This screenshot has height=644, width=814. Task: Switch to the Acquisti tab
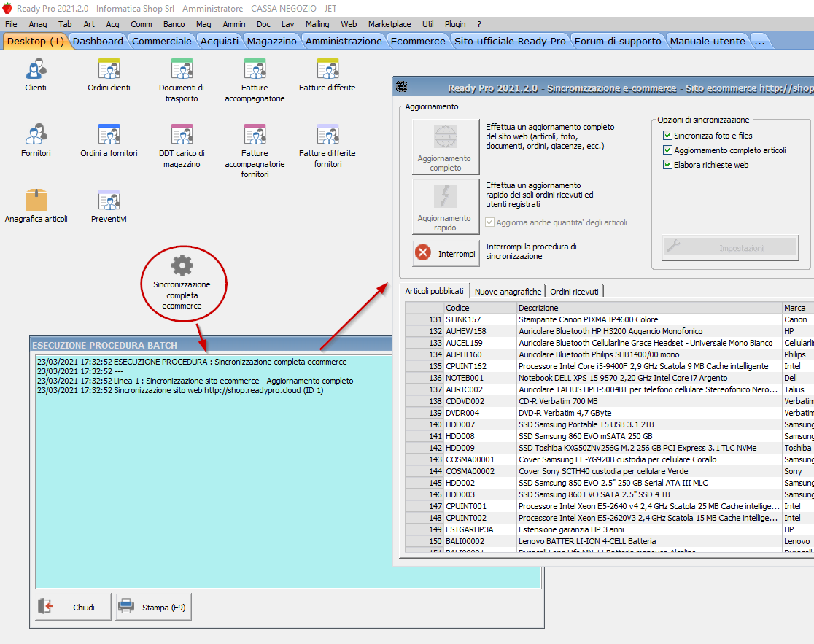pyautogui.click(x=220, y=41)
